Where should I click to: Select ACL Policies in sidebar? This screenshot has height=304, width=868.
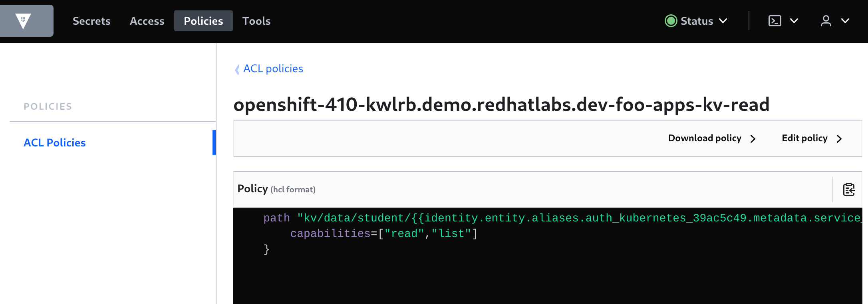point(55,142)
